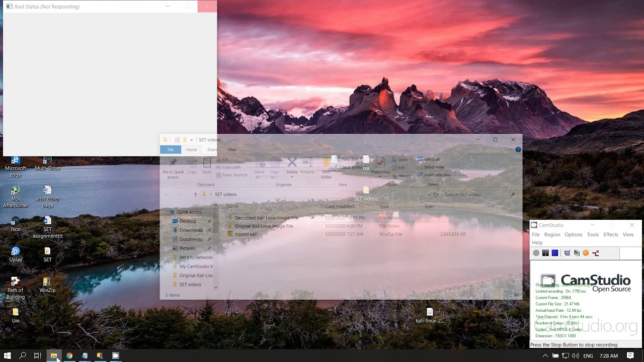This screenshot has width=644, height=362.
Task: Open CamStudio Help menu
Action: click(537, 242)
